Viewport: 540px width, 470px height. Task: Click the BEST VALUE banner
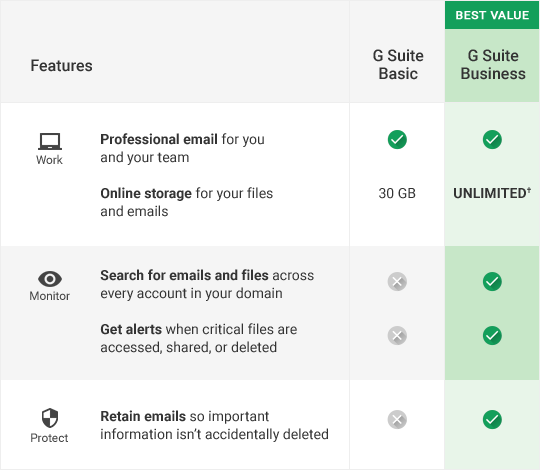point(492,15)
